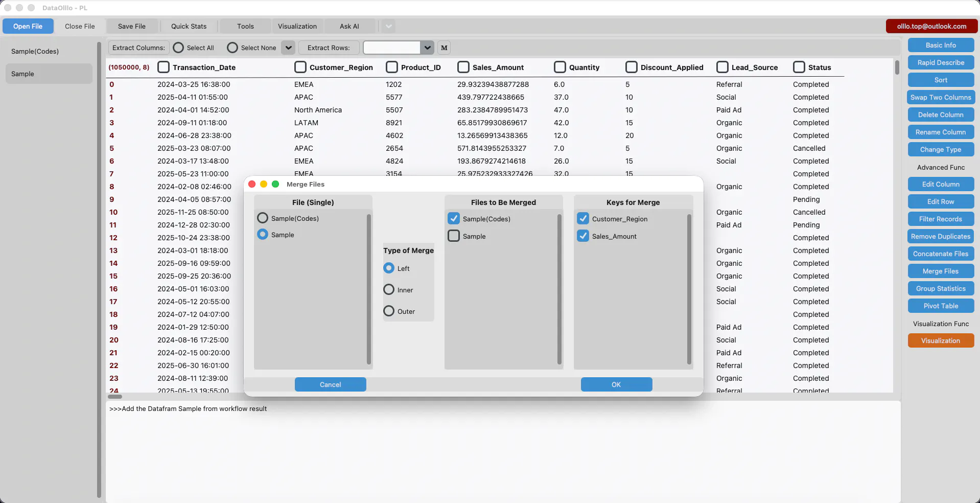This screenshot has height=503, width=980.
Task: Toggle the Sales_Amount column header checkbox
Action: 463,67
